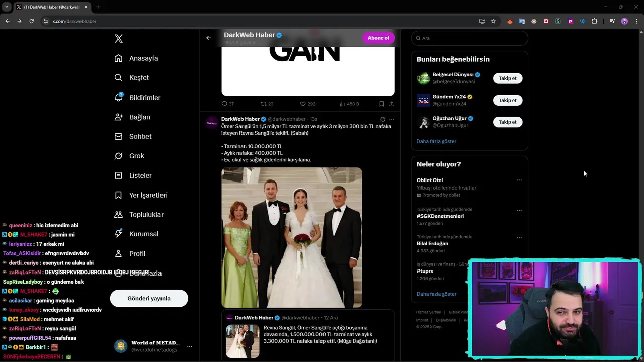This screenshot has width=644, height=362.
Task: Open Grok from the sidebar
Action: click(129, 156)
